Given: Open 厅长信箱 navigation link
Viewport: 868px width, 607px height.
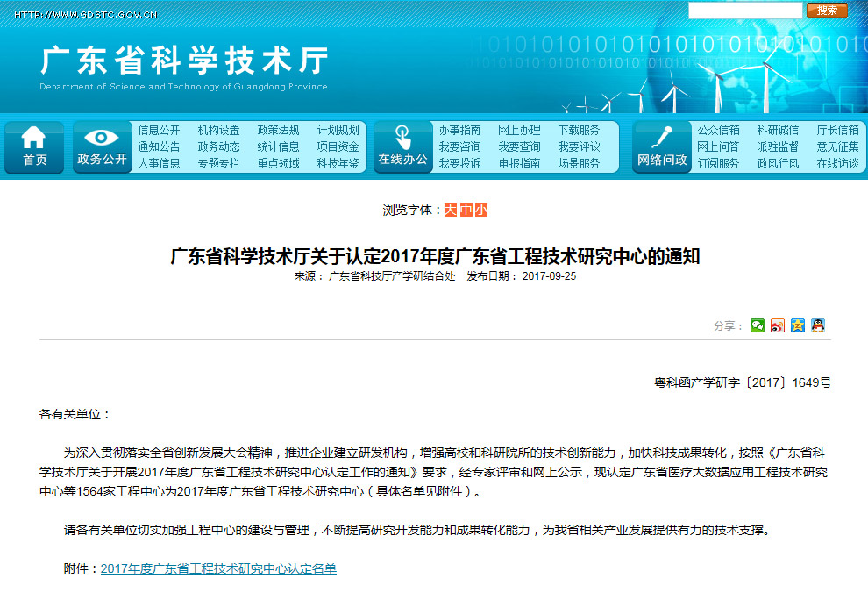Looking at the screenshot, I should [x=837, y=130].
